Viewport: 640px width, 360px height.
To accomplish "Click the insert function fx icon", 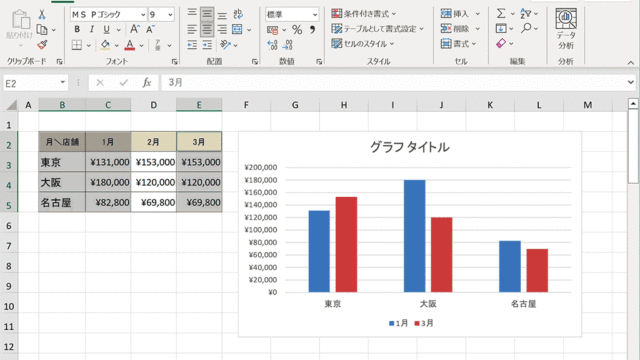I will [147, 83].
